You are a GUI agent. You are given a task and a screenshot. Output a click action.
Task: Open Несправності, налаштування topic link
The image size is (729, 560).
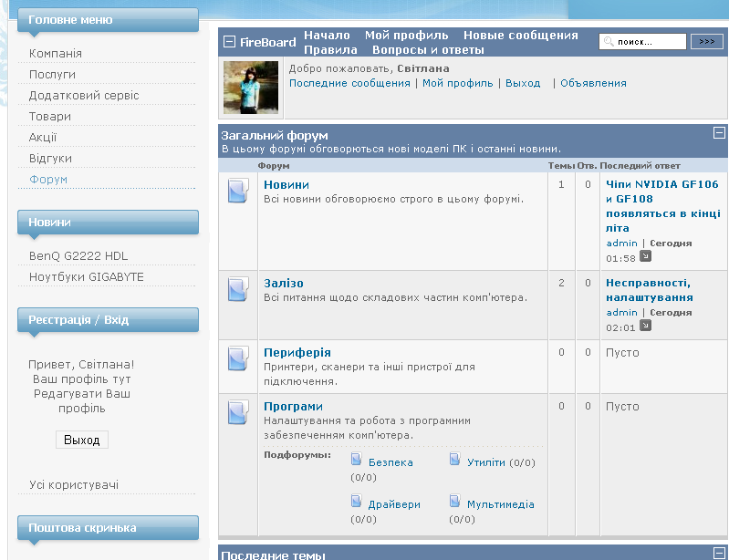(650, 290)
